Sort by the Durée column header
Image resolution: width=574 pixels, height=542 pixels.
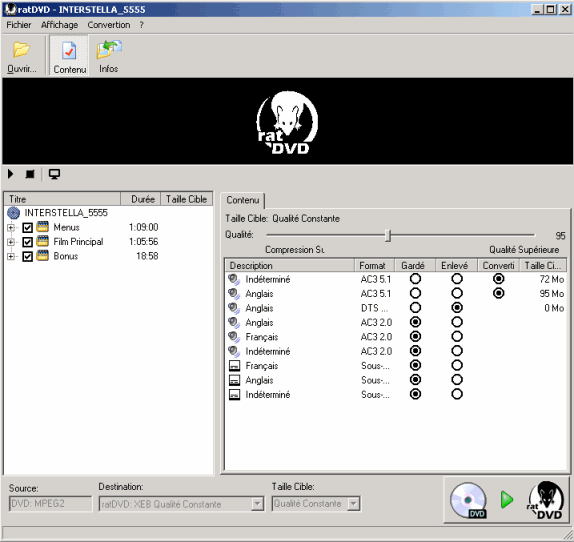(141, 199)
